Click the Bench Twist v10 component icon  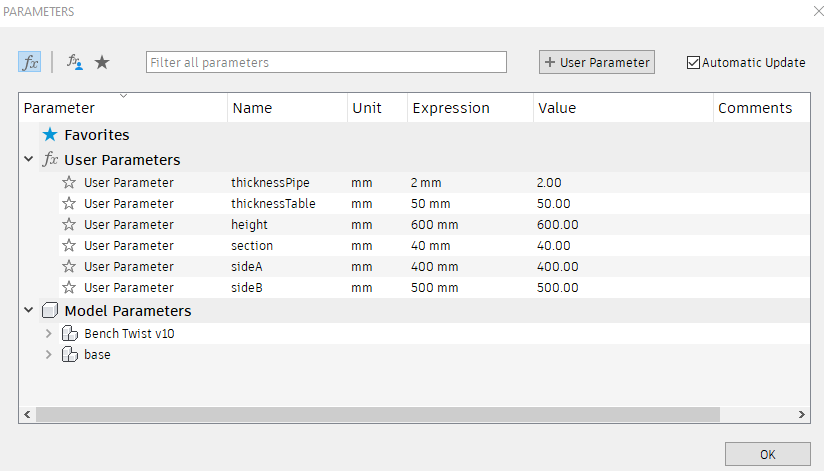click(x=69, y=333)
